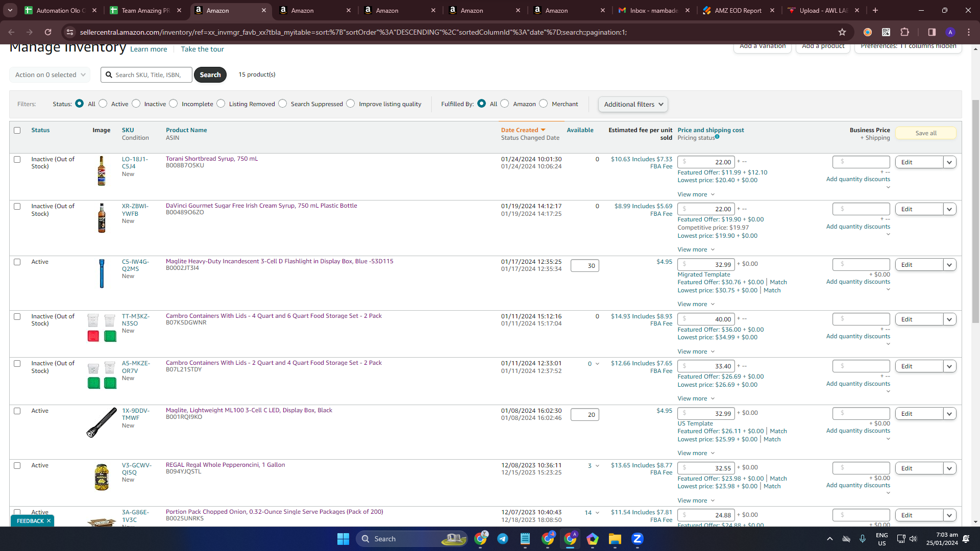
Task: Open the notification bell in taskbar
Action: pyautogui.click(x=966, y=539)
